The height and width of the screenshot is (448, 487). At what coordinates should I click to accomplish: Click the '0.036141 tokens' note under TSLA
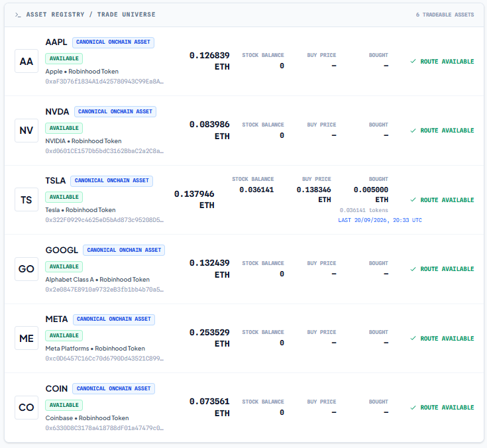tap(364, 210)
